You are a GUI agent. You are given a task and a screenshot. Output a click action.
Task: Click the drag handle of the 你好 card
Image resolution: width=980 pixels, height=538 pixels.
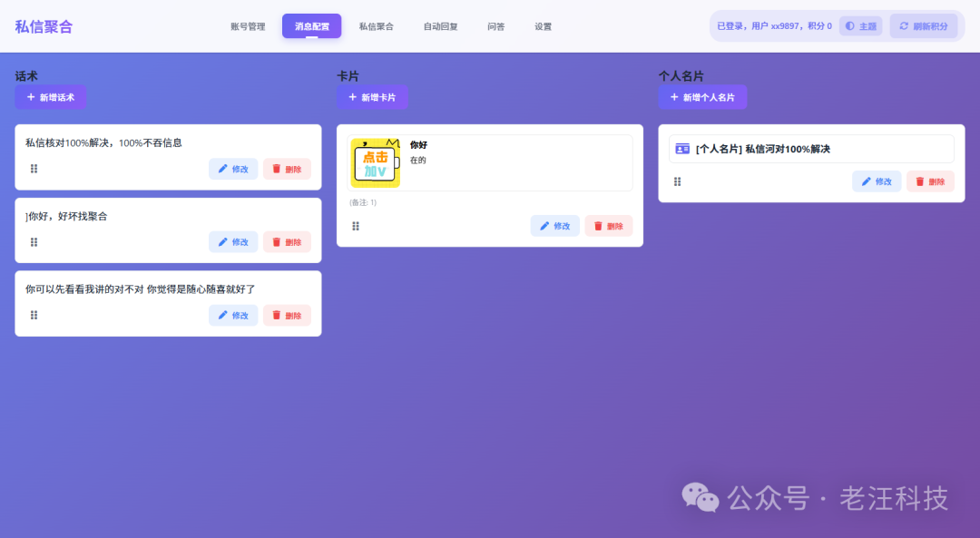356,226
